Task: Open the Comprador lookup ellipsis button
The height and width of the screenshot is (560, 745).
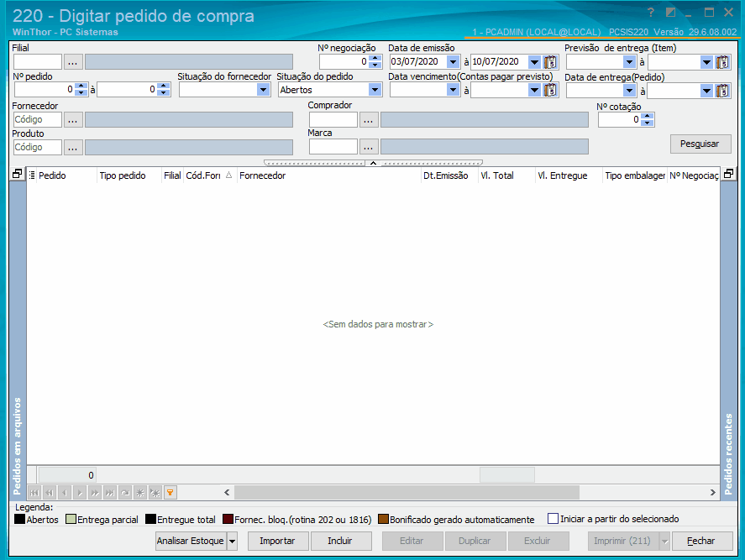Action: (368, 120)
